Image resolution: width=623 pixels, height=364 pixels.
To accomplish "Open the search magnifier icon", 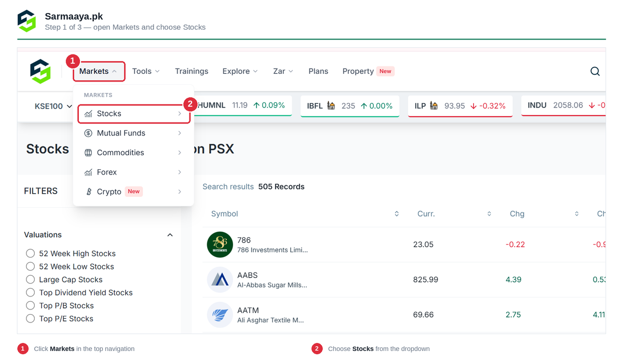I will pyautogui.click(x=595, y=71).
